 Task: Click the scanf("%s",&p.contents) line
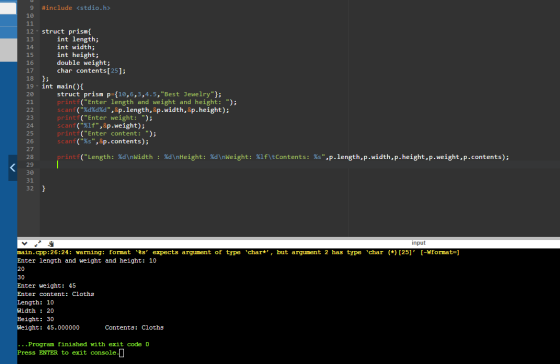[x=103, y=141]
